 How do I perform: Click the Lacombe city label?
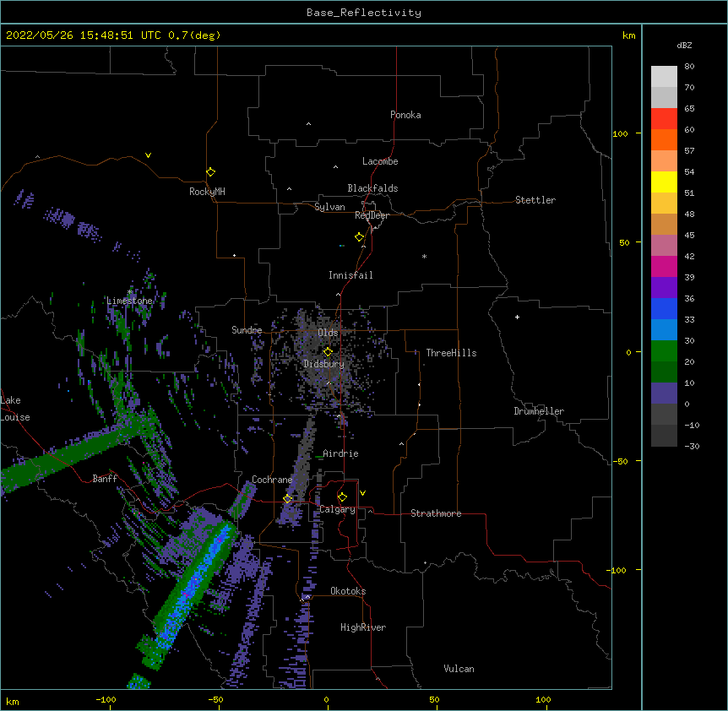380,161
